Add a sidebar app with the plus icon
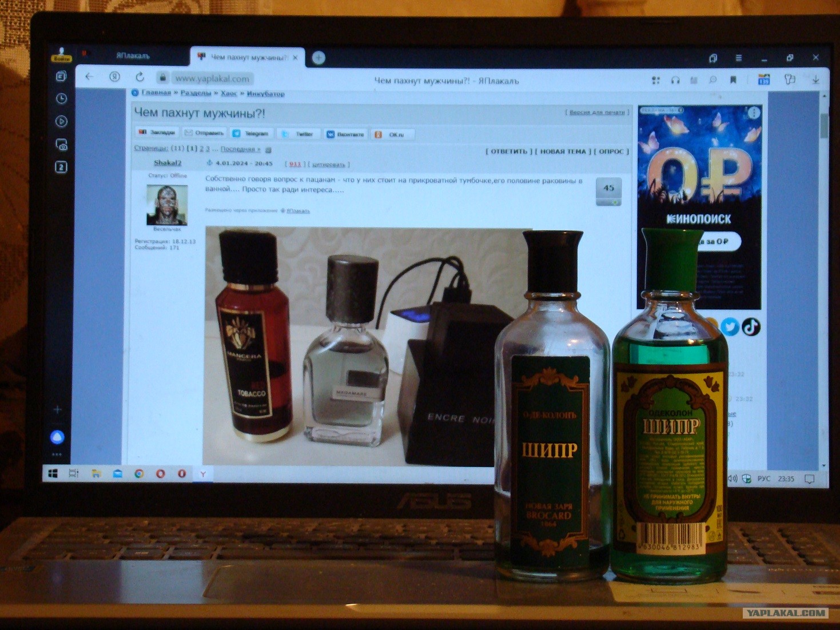 point(57,410)
